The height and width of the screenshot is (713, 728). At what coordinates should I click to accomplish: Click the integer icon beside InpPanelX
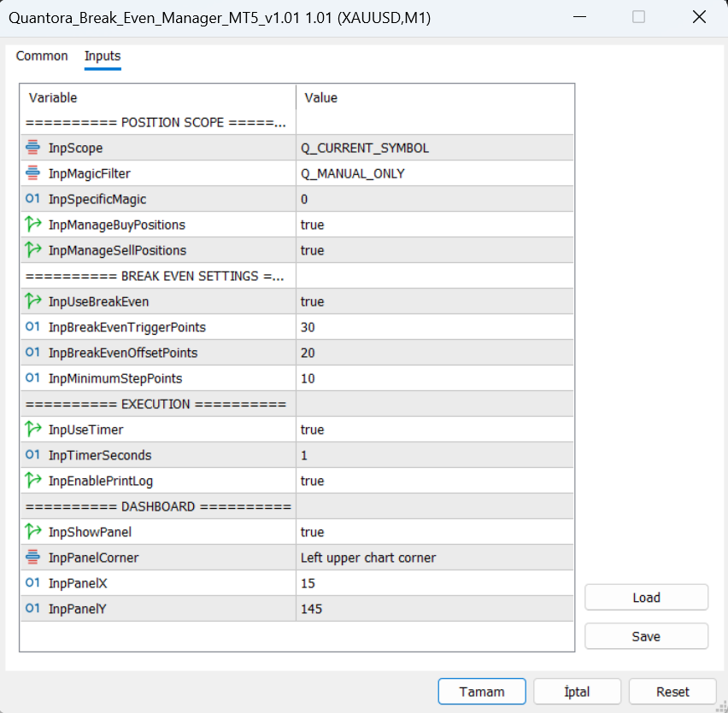click(32, 583)
